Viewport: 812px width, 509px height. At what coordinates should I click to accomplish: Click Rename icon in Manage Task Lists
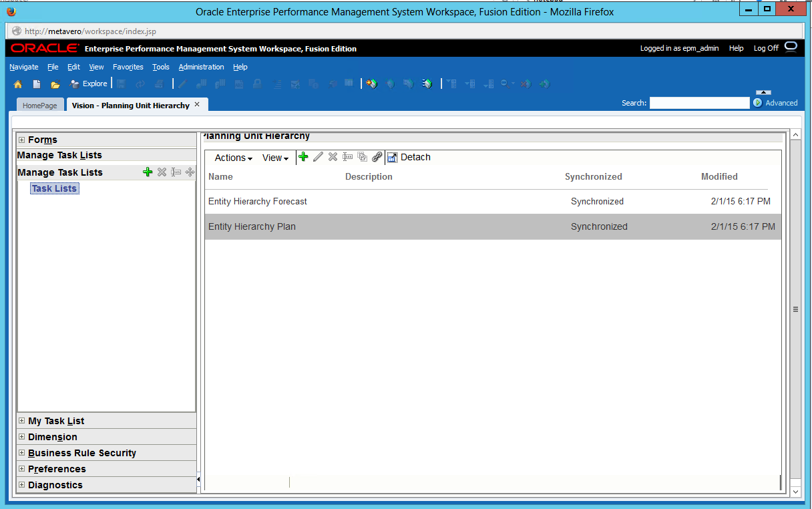click(x=176, y=172)
